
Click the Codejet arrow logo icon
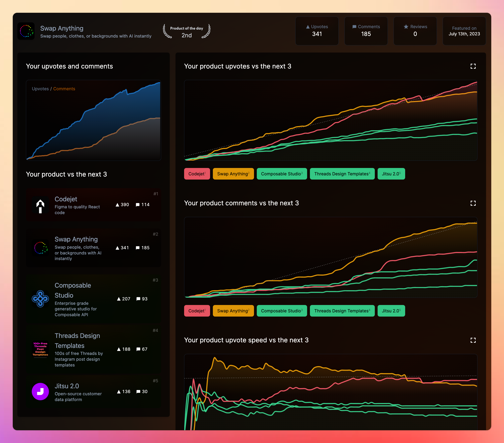pos(41,206)
